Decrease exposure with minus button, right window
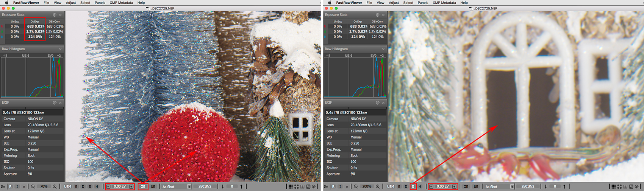 click(x=431, y=186)
